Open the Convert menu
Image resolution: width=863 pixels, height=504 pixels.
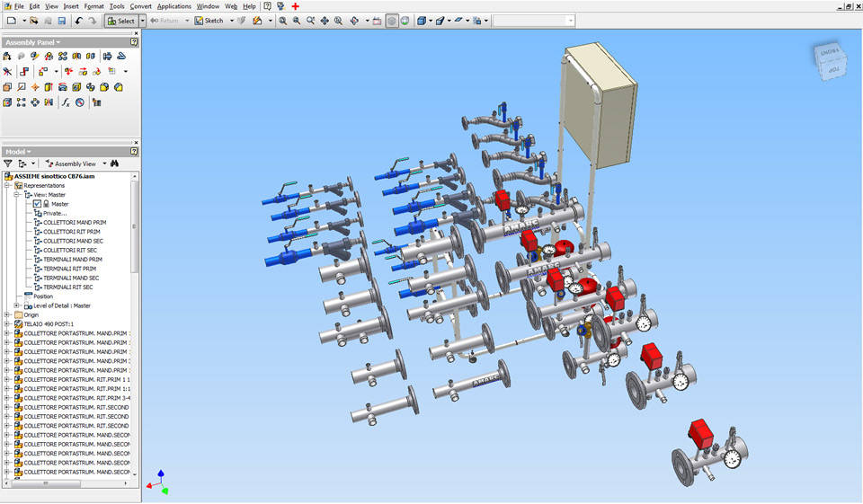(141, 6)
